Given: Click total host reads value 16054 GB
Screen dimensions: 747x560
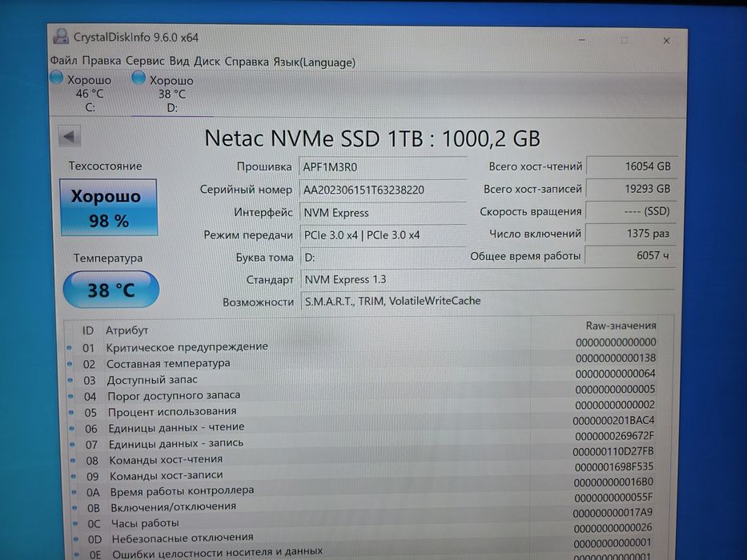Looking at the screenshot, I should [631, 166].
